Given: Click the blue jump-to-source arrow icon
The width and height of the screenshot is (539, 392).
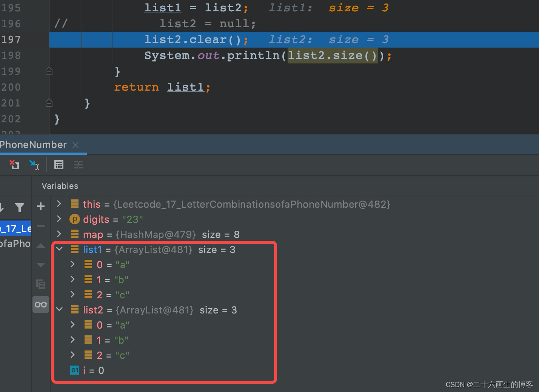Looking at the screenshot, I should click(x=34, y=165).
